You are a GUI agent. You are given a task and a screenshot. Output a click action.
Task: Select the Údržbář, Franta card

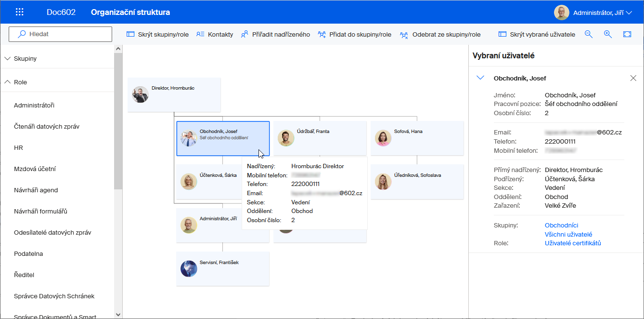click(x=320, y=138)
